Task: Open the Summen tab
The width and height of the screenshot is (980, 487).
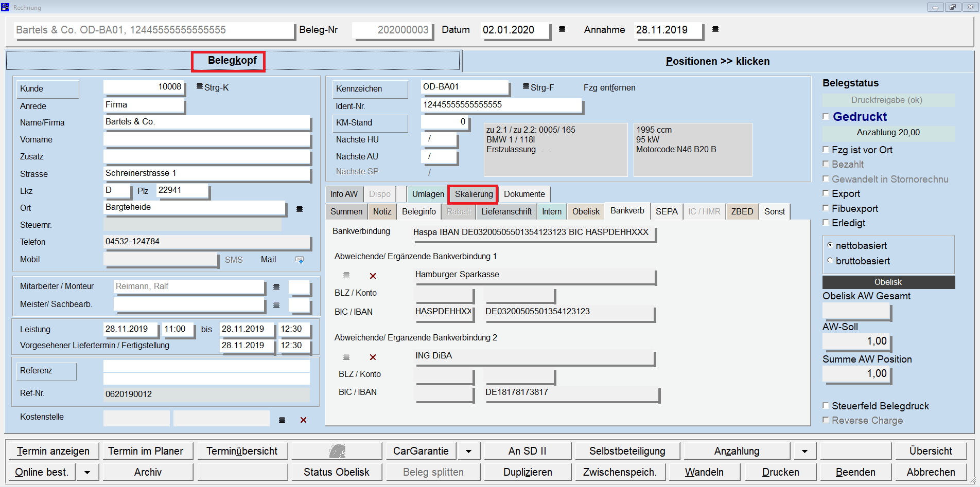Action: click(346, 211)
